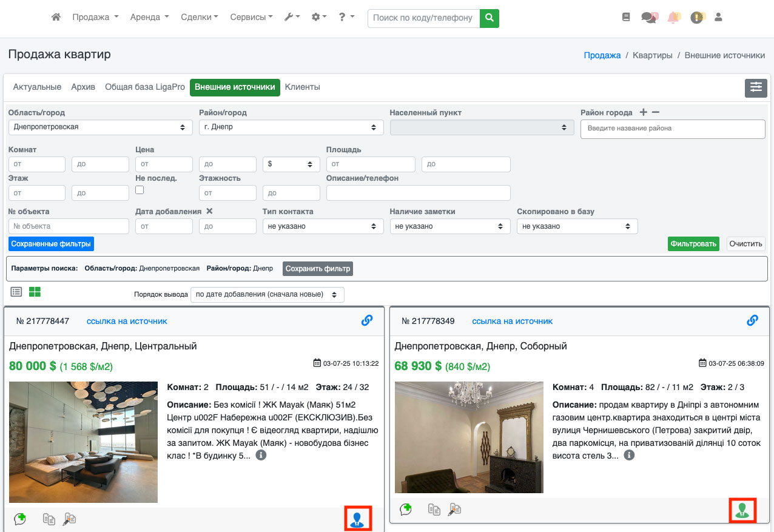Viewport: 774px width, 532px height.
Task: Click the Соборный apartment photo thumbnail
Action: pyautogui.click(x=469, y=437)
